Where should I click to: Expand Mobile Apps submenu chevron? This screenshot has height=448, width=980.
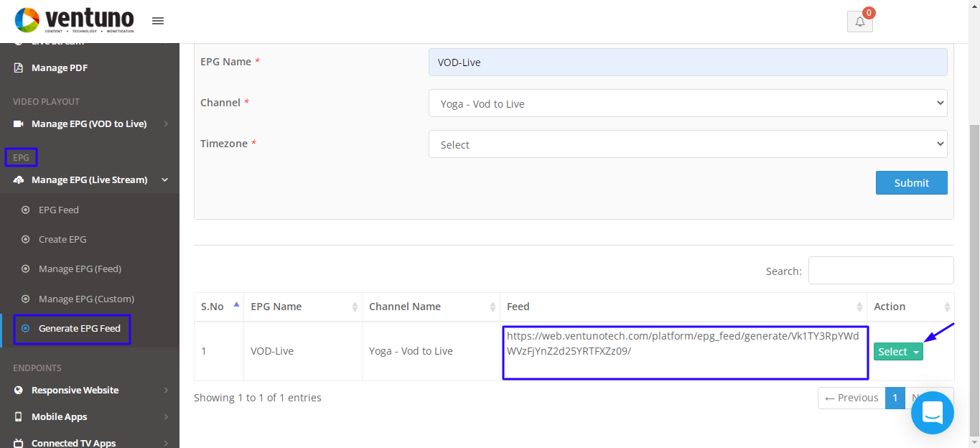166,417
